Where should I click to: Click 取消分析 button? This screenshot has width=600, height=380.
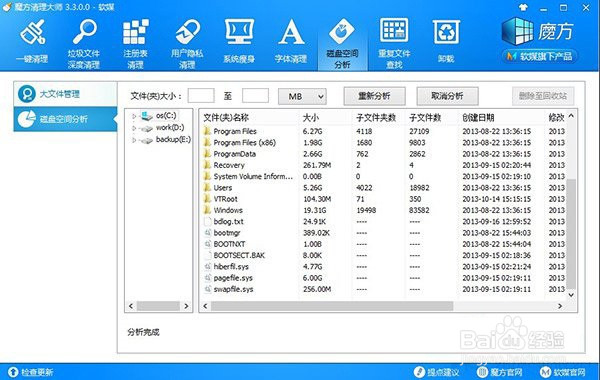click(x=447, y=96)
